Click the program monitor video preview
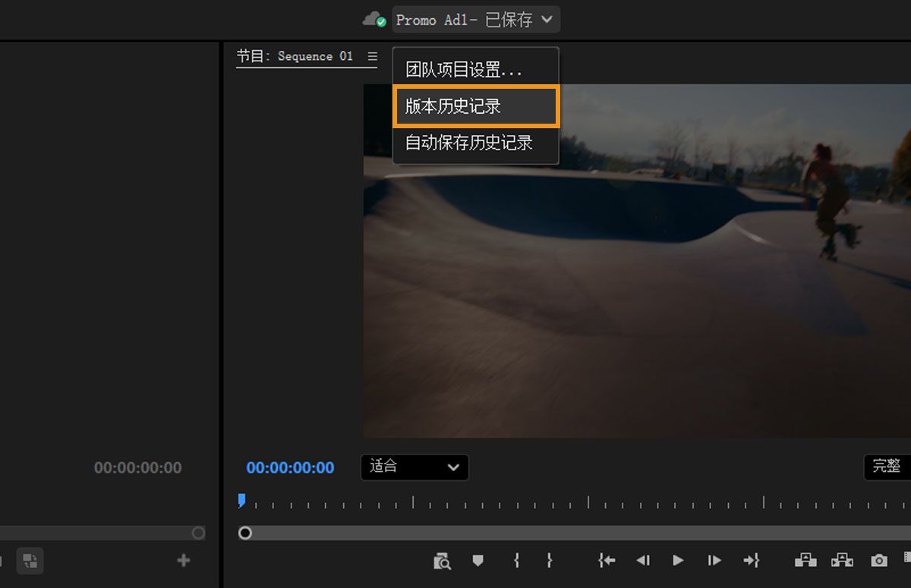This screenshot has width=911, height=588. 636,260
